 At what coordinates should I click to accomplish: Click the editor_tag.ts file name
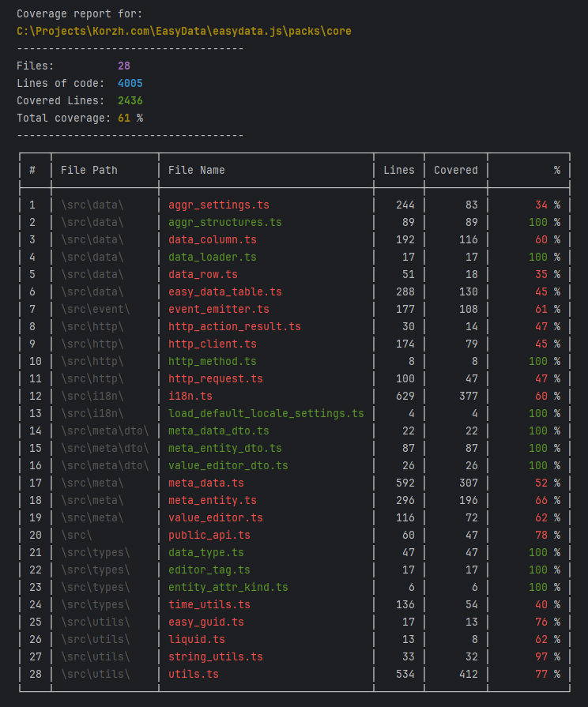coord(209,570)
